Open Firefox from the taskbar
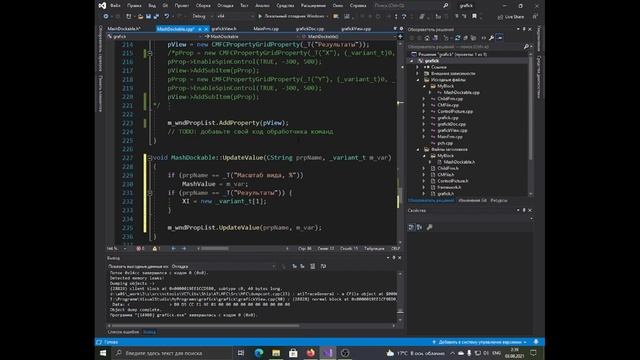 (x=311, y=353)
